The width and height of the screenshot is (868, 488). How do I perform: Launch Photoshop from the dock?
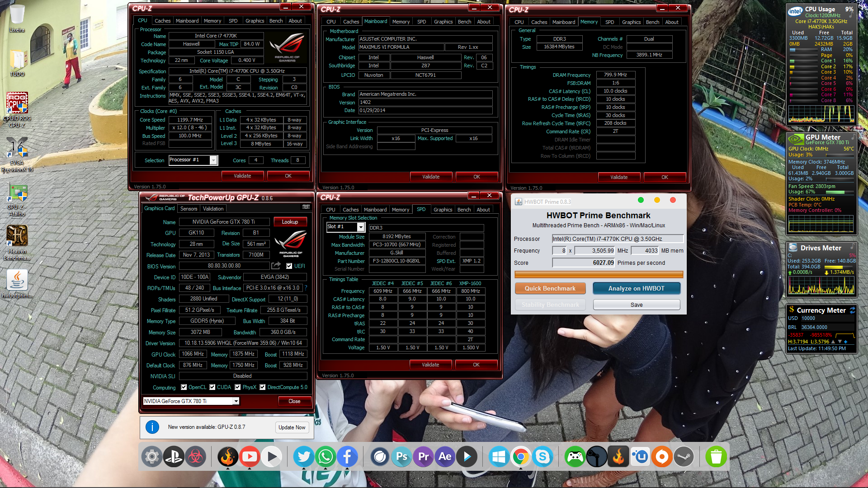click(x=401, y=457)
